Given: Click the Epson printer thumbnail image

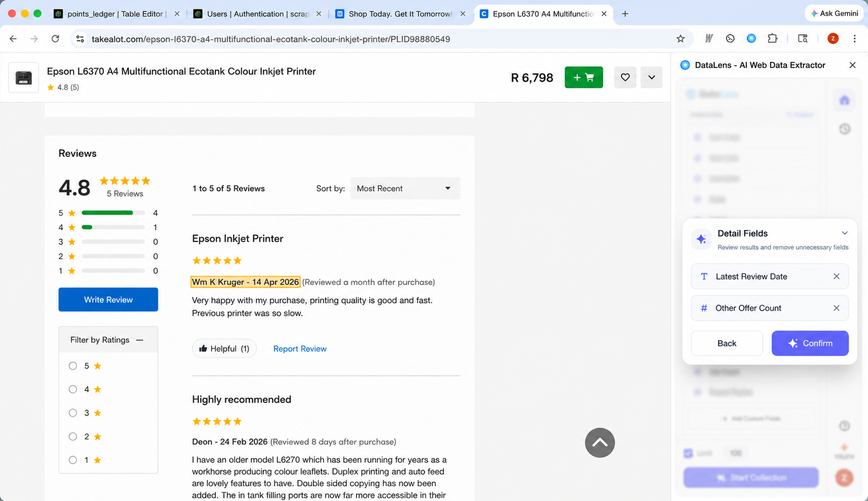Looking at the screenshot, I should [x=24, y=78].
